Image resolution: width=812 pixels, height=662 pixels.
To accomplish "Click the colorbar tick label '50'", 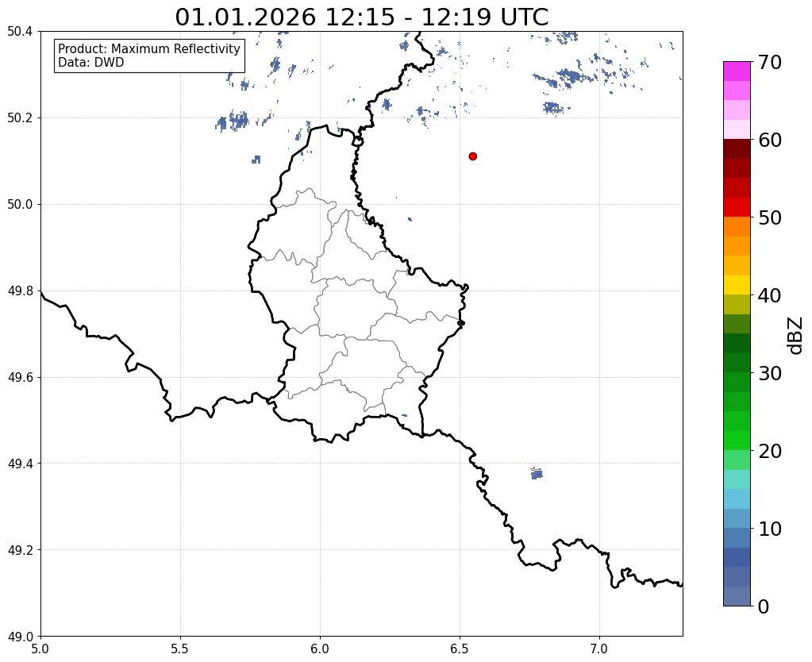I will (770, 217).
